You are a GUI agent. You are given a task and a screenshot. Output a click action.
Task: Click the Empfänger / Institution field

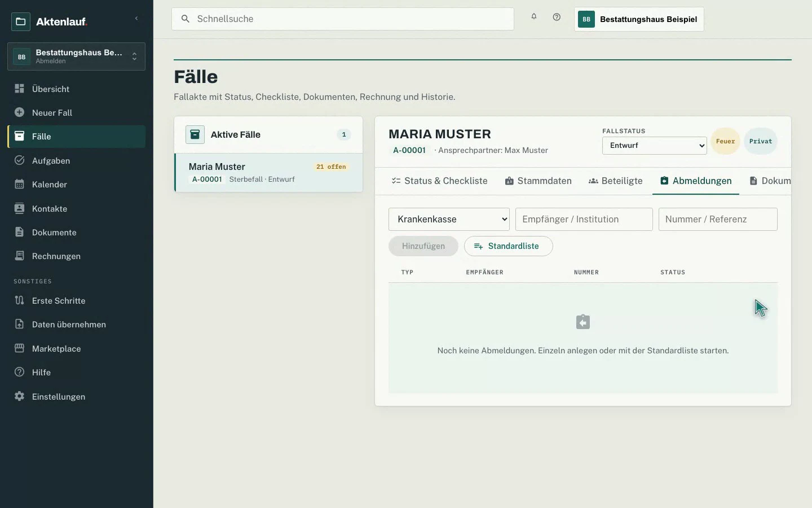[x=584, y=219]
